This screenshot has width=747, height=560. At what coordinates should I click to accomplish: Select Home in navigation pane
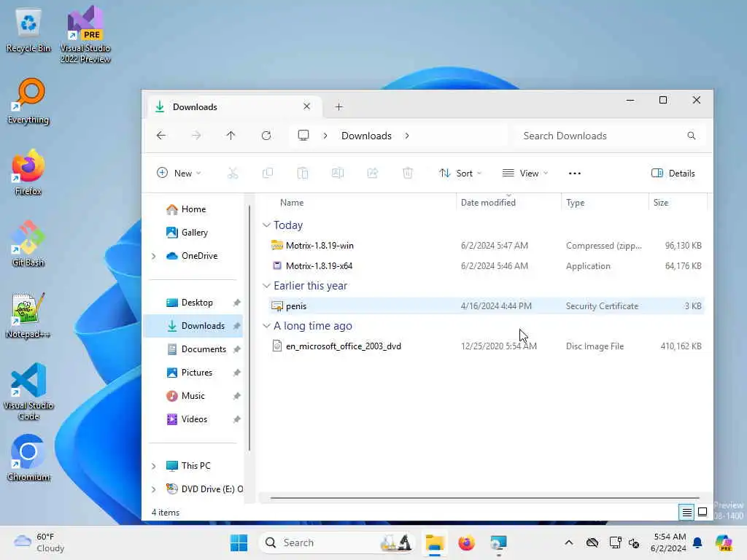coord(193,209)
